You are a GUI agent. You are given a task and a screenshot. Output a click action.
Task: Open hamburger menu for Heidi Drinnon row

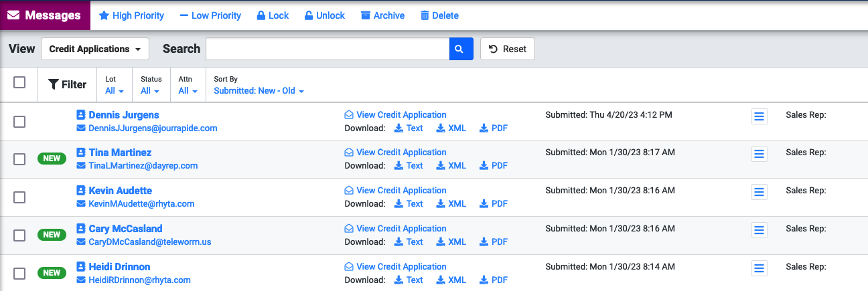759,268
